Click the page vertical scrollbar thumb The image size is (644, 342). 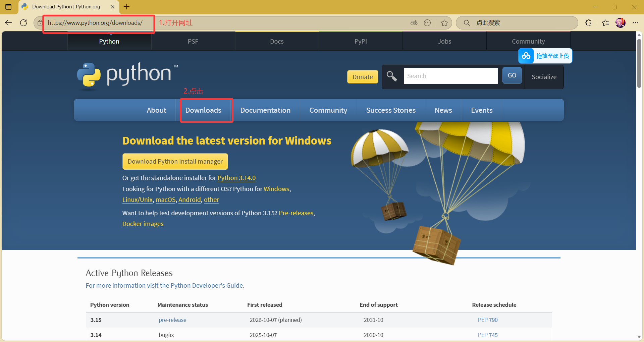pyautogui.click(x=639, y=64)
